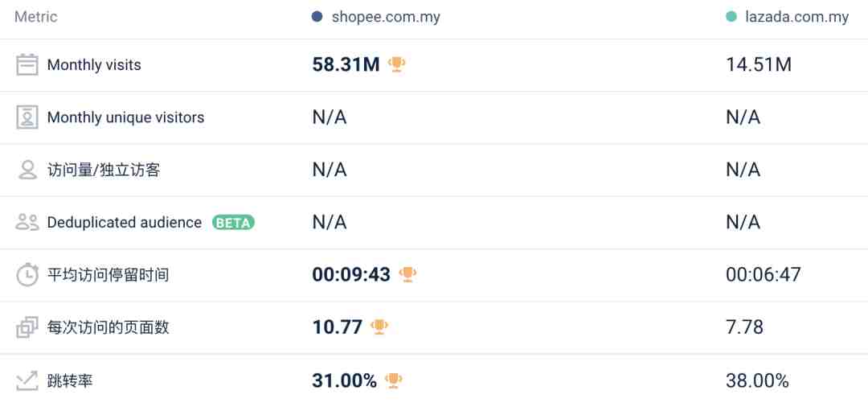Click the blue dot for shopee.com.my
The width and height of the screenshot is (868, 407).
click(x=317, y=17)
